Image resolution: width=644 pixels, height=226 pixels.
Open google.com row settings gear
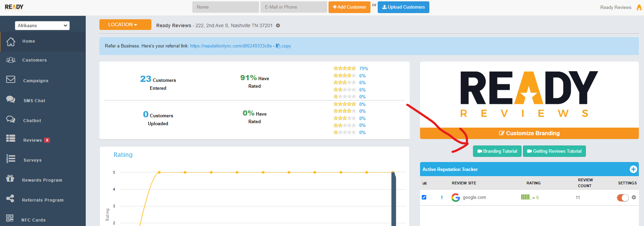click(634, 197)
